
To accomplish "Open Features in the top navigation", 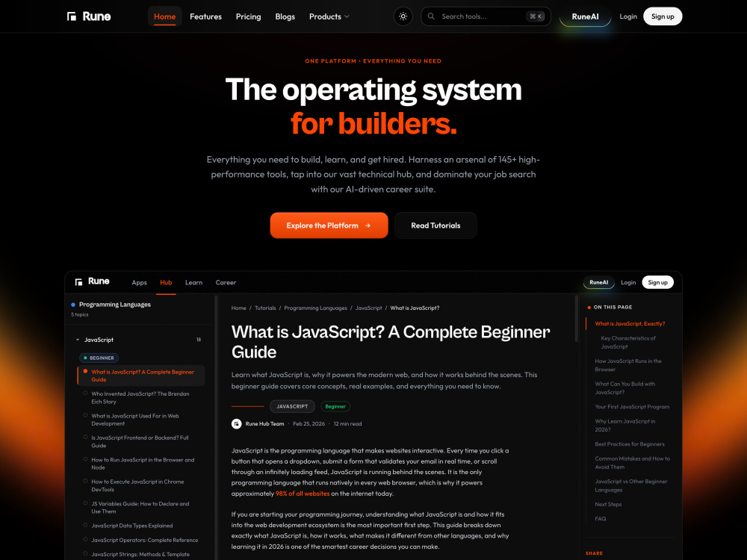I will 206,16.
